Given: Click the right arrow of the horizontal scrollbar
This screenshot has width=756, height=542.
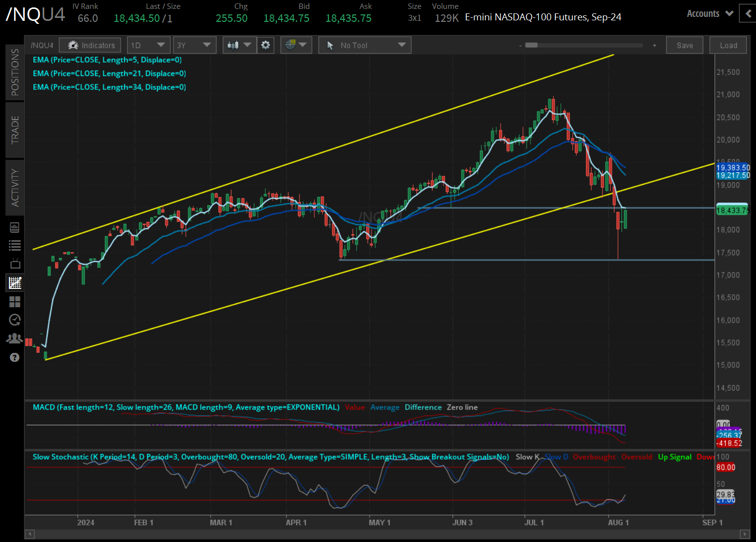Looking at the screenshot, I should 745,534.
